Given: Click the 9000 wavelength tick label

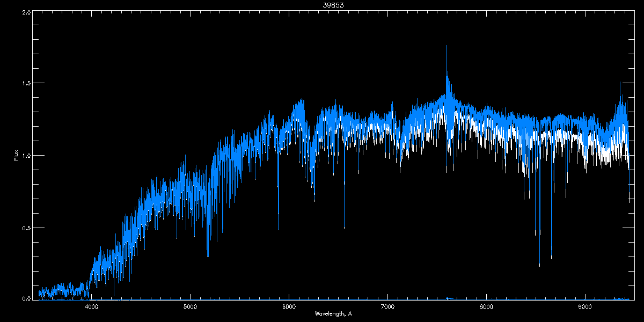Looking at the screenshot, I should pos(585,307).
